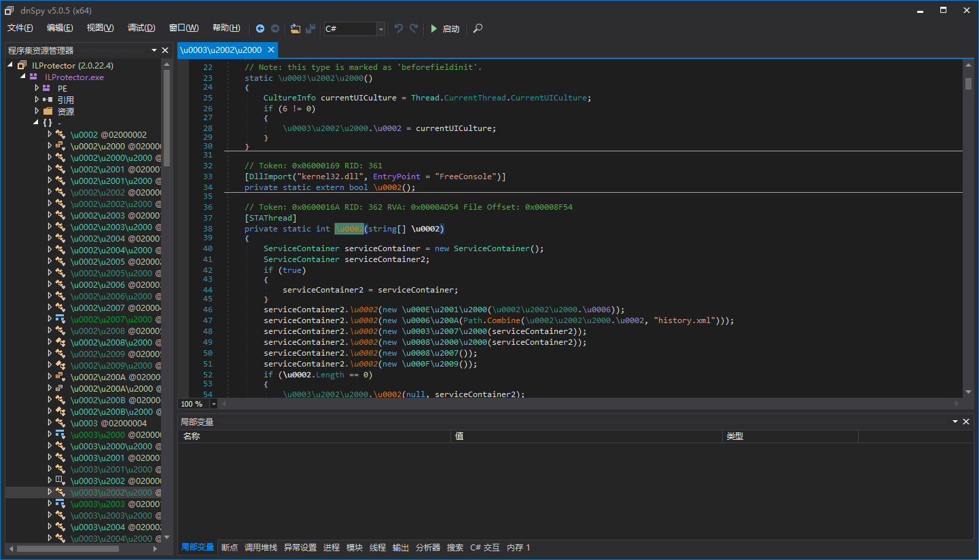This screenshot has width=979, height=560.
Task: Switch to the 调用堆栈 tab
Action: coord(261,547)
